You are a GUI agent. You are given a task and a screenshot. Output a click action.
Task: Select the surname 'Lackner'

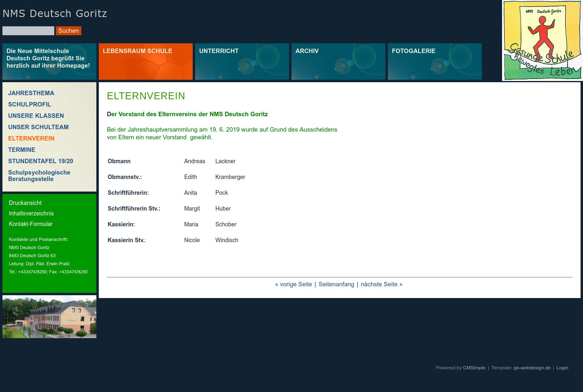[x=226, y=161]
